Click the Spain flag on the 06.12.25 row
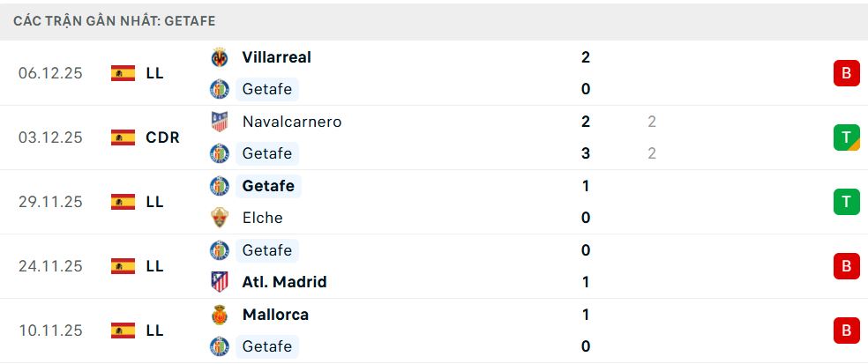The height and width of the screenshot is (364, 868). coord(123,73)
